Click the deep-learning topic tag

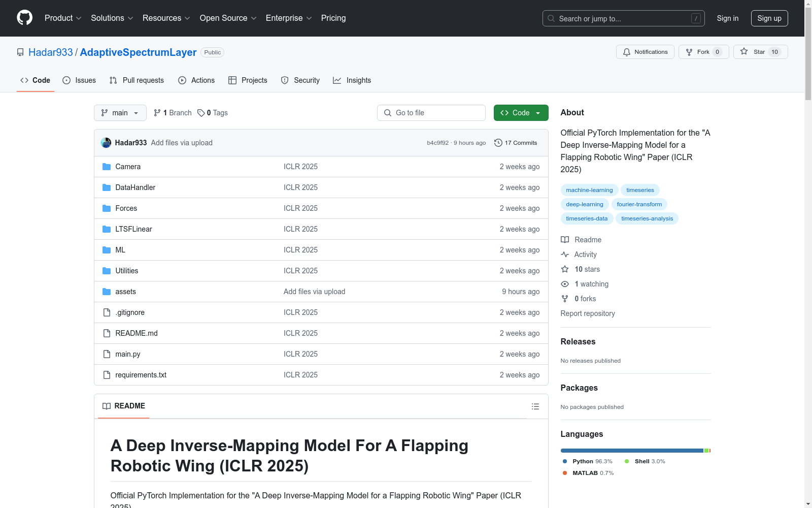(585, 204)
